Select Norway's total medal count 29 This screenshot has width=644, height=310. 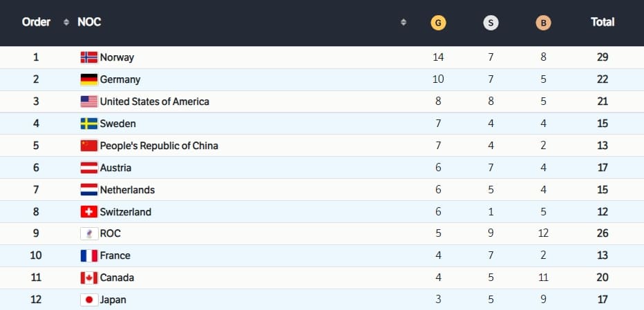[x=603, y=57]
